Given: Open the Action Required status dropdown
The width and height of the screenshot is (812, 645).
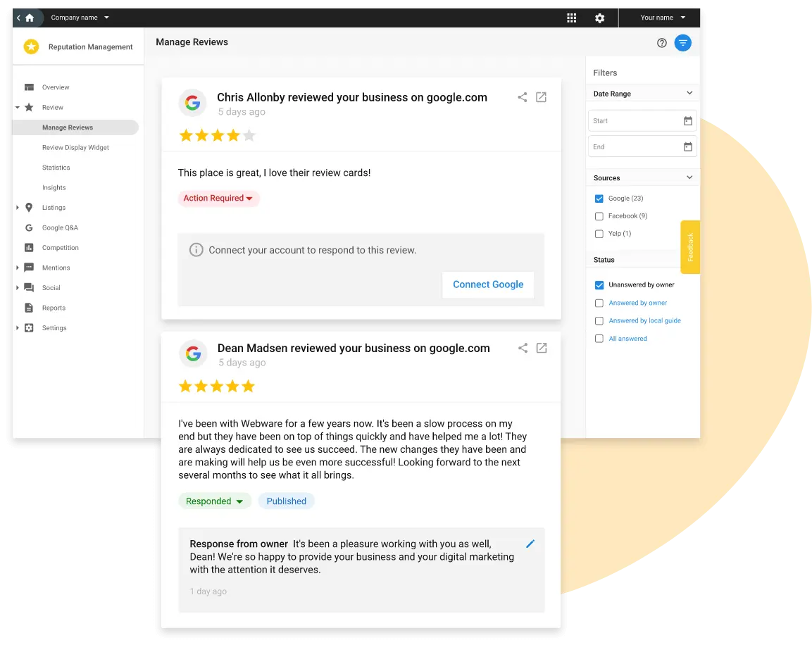Looking at the screenshot, I should 218,199.
